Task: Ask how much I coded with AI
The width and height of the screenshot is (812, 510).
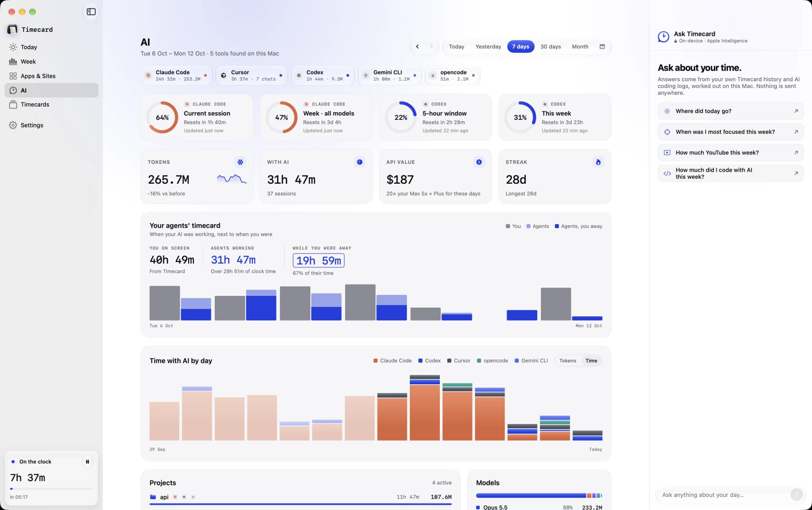Action: point(730,173)
